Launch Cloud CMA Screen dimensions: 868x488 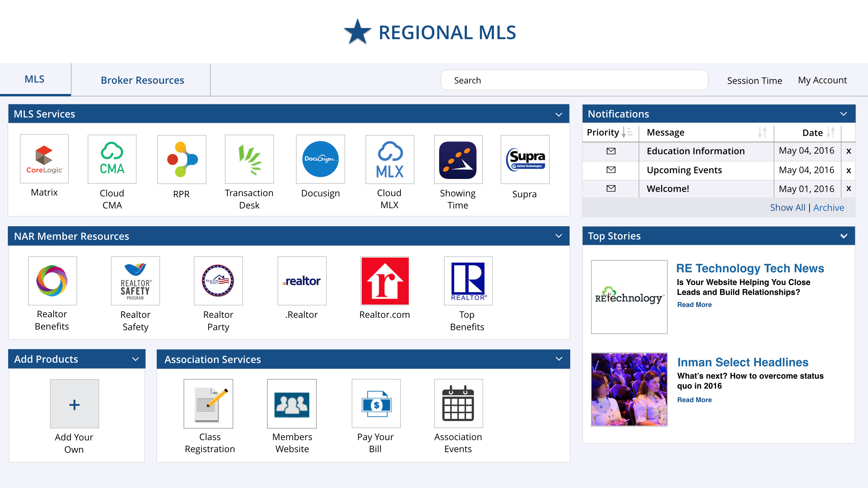pyautogui.click(x=112, y=159)
